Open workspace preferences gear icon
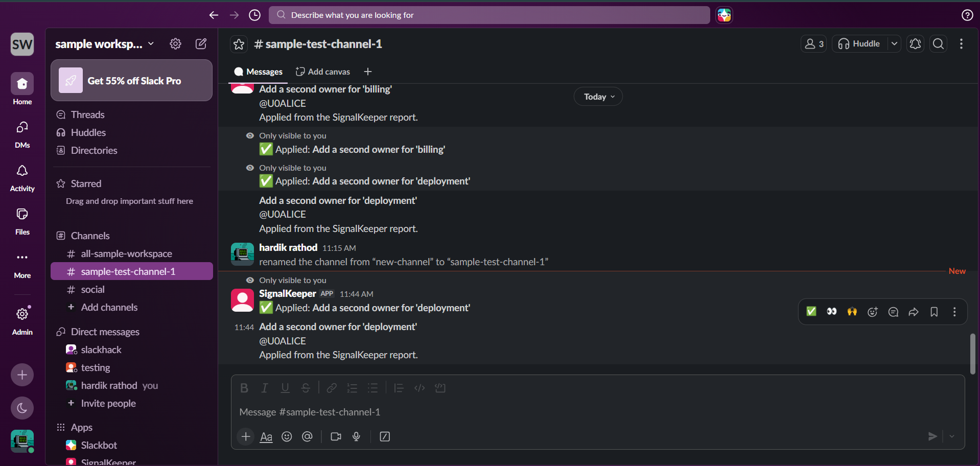Screen dimensions: 980x466 tap(175, 44)
